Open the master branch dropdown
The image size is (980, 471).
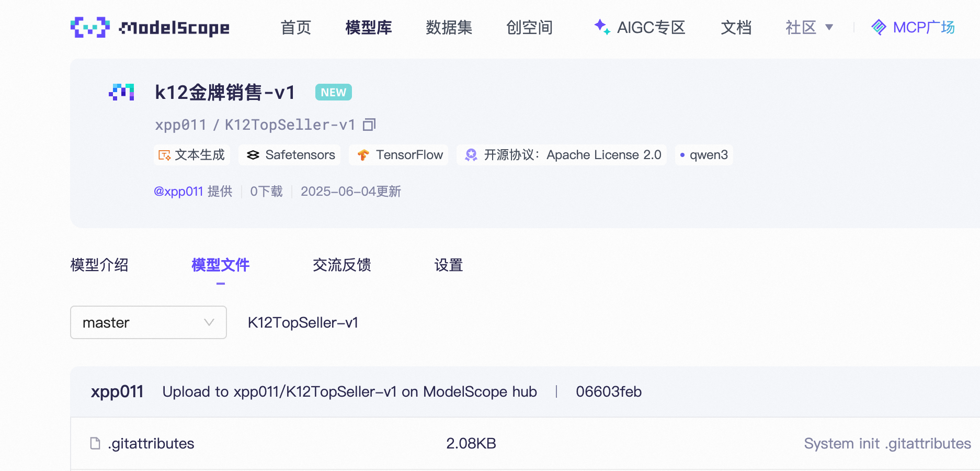[x=149, y=322]
